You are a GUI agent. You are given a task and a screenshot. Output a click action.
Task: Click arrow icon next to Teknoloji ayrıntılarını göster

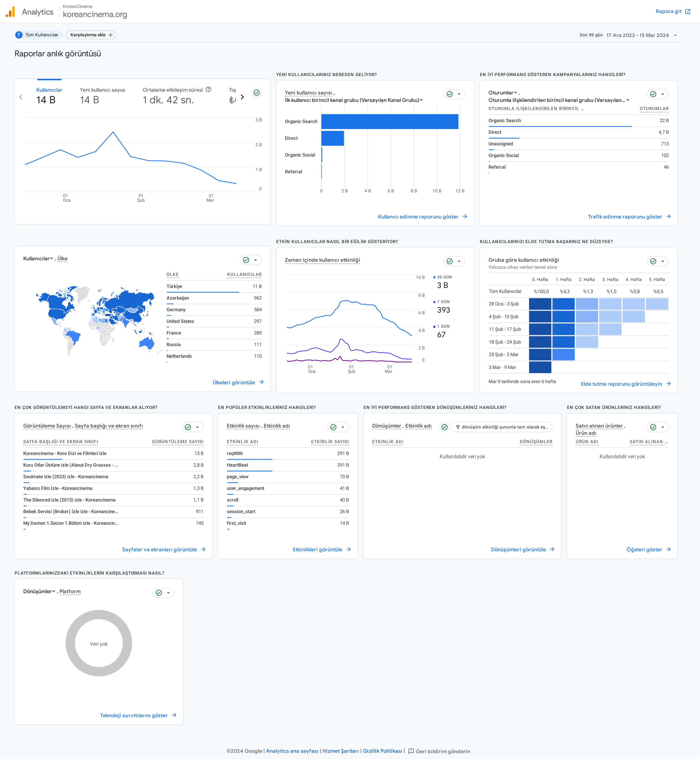click(x=174, y=715)
